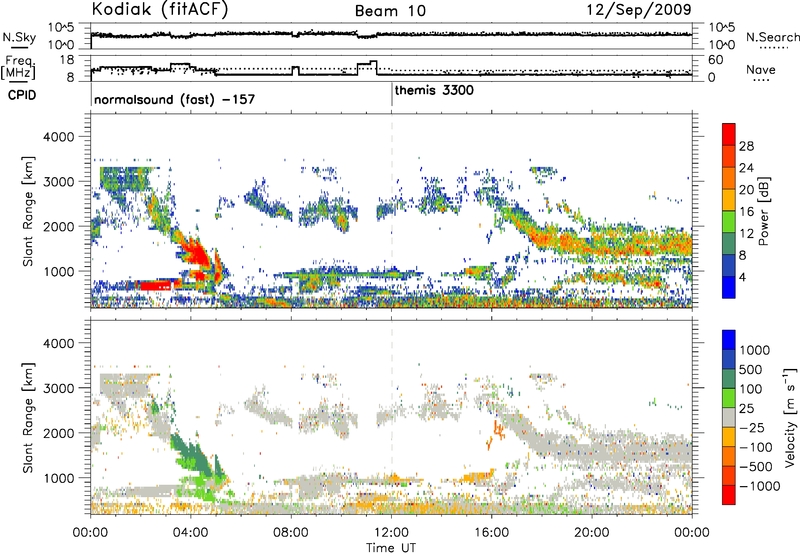Click the orange streak near 16:00 in velocity panel

(496, 433)
